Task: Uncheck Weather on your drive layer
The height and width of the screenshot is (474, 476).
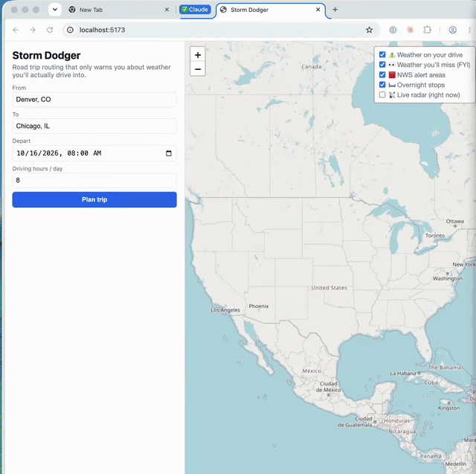Action: [x=382, y=54]
